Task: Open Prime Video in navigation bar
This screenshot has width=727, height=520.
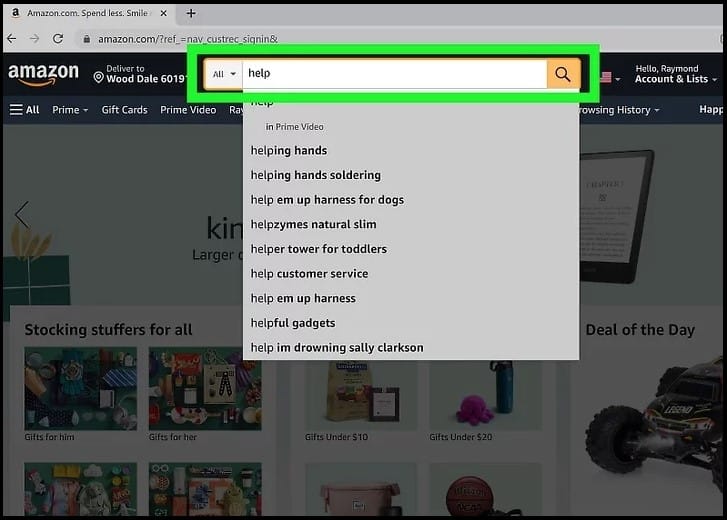Action: [x=188, y=110]
